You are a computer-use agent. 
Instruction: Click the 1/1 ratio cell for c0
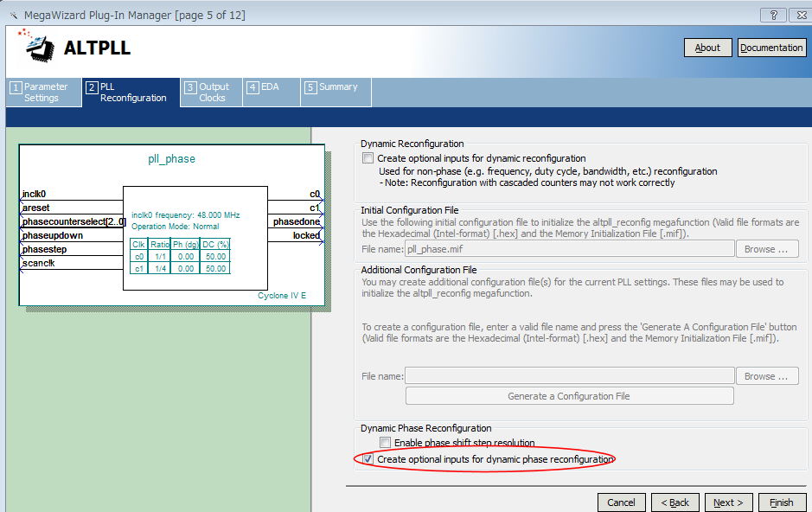pos(160,256)
